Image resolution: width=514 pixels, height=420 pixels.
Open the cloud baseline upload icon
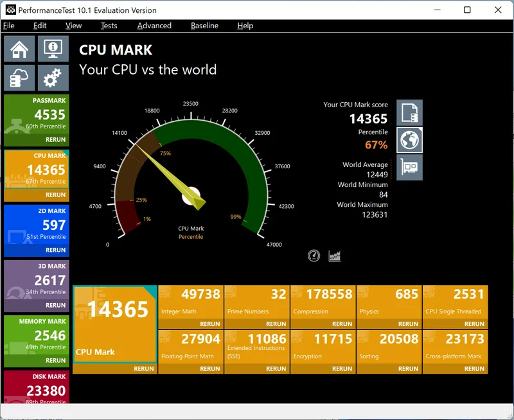click(x=19, y=78)
